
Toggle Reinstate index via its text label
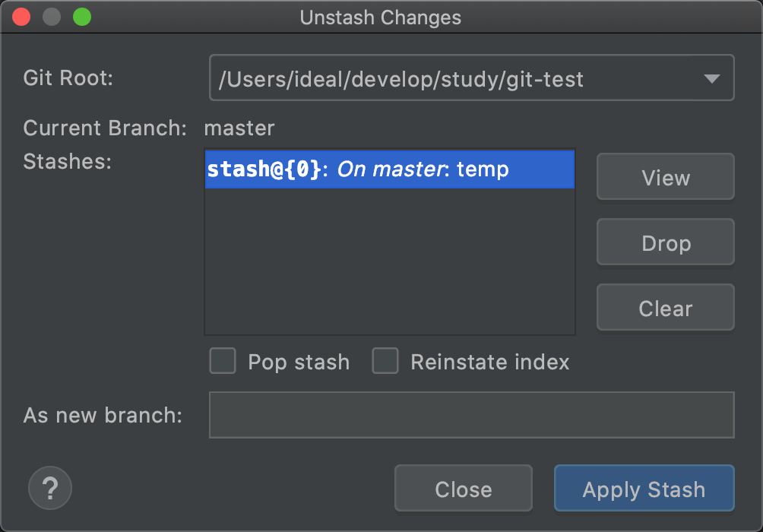tap(489, 362)
